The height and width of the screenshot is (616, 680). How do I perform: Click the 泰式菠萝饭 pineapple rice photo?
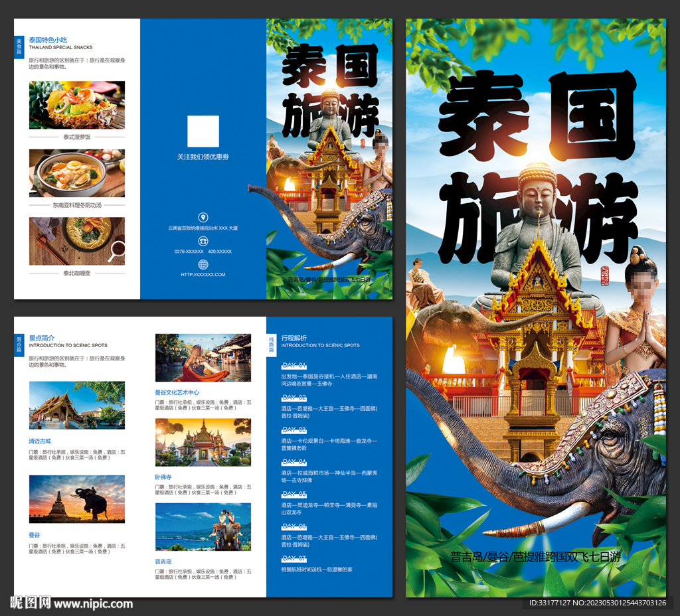(76, 106)
